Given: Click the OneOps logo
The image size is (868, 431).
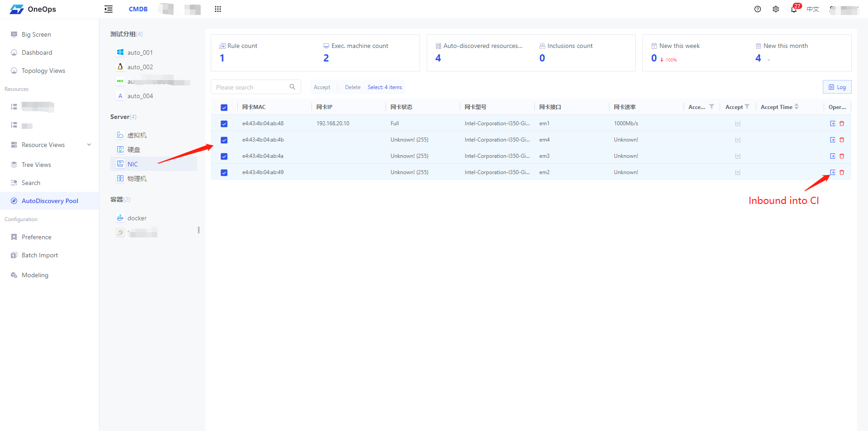Looking at the screenshot, I should tap(33, 9).
